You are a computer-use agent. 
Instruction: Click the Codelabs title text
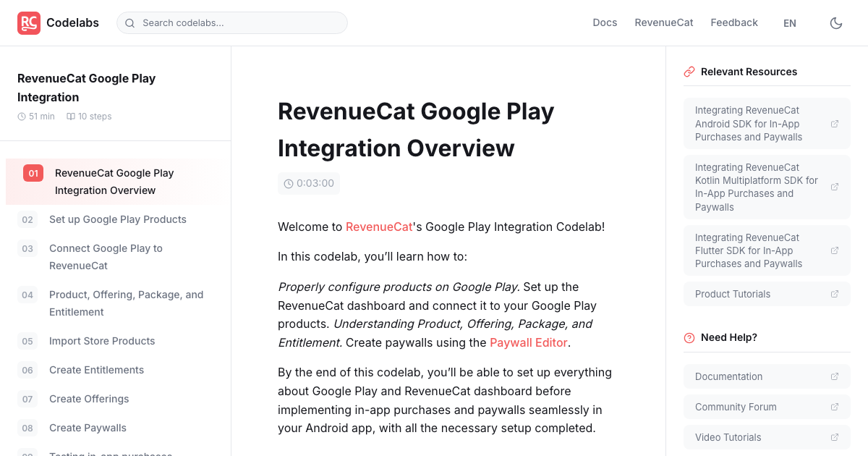(72, 22)
